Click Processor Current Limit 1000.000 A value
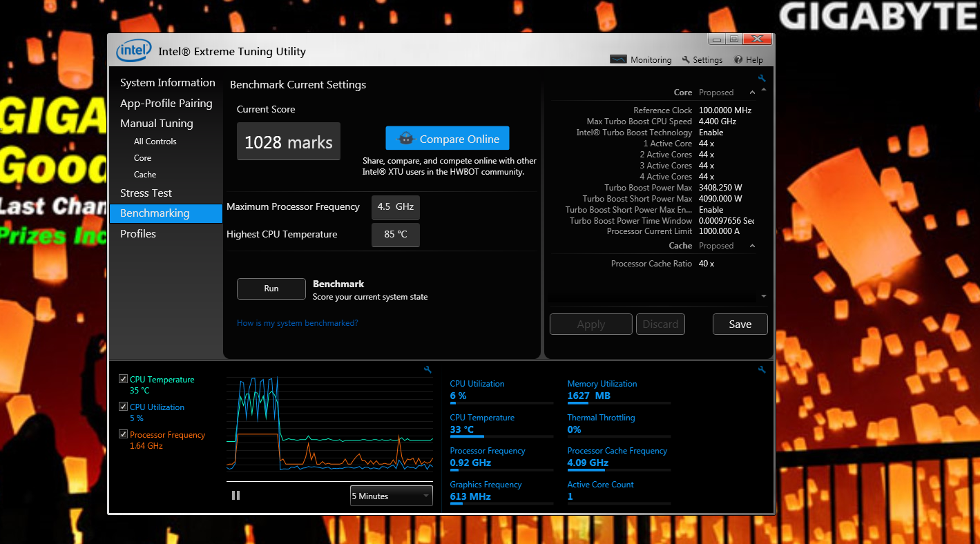Screen dimensions: 980x544 (719, 231)
